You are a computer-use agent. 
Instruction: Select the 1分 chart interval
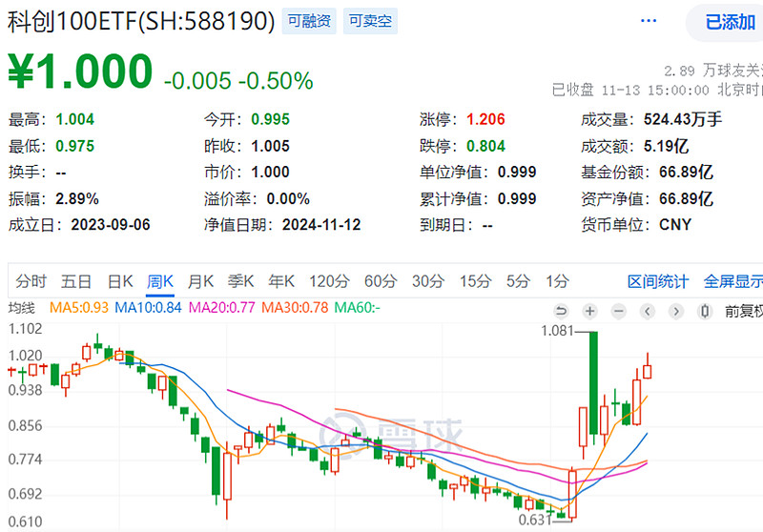click(x=557, y=281)
